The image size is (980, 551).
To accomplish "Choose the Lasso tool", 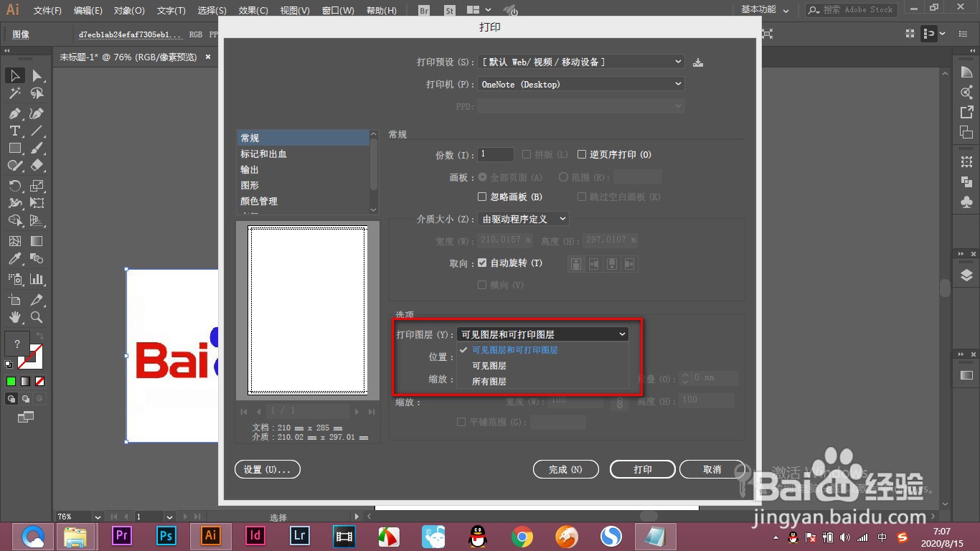I will point(37,93).
